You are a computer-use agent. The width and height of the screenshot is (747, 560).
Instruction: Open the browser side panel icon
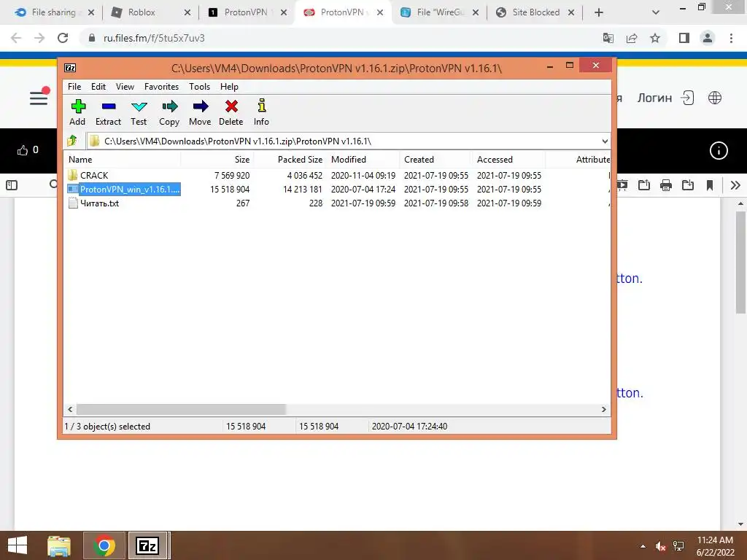[x=684, y=38]
